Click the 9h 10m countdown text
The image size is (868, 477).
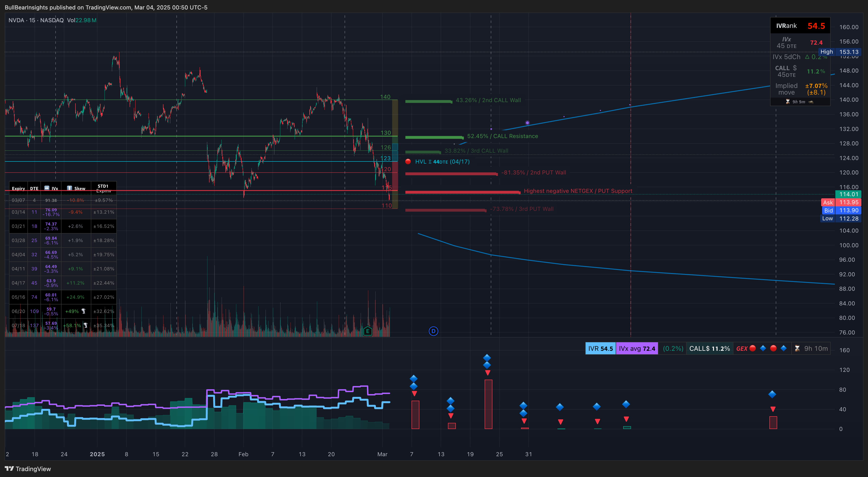point(816,348)
